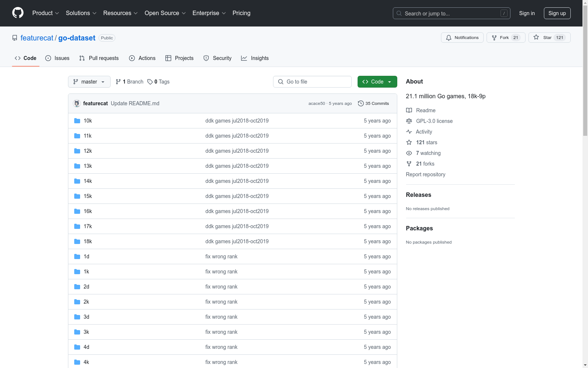Switch to the Projects tab
Viewport: 588px width, 368px height.
tap(179, 58)
